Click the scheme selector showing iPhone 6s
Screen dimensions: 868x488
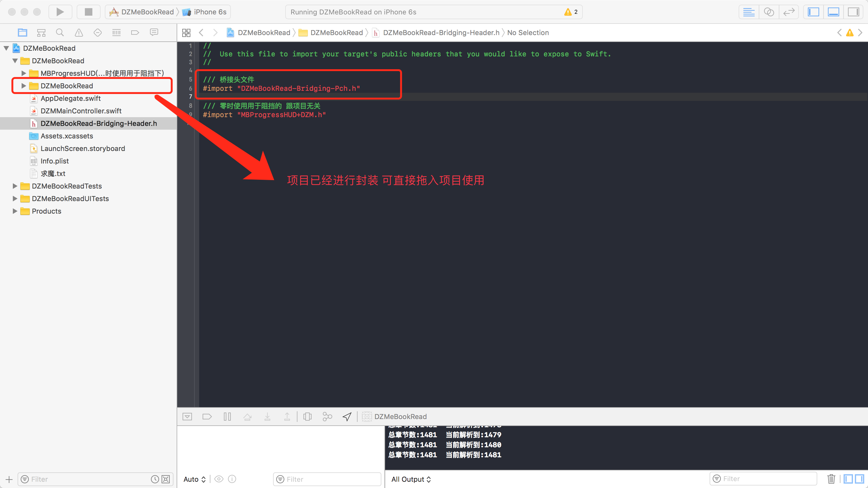(203, 11)
